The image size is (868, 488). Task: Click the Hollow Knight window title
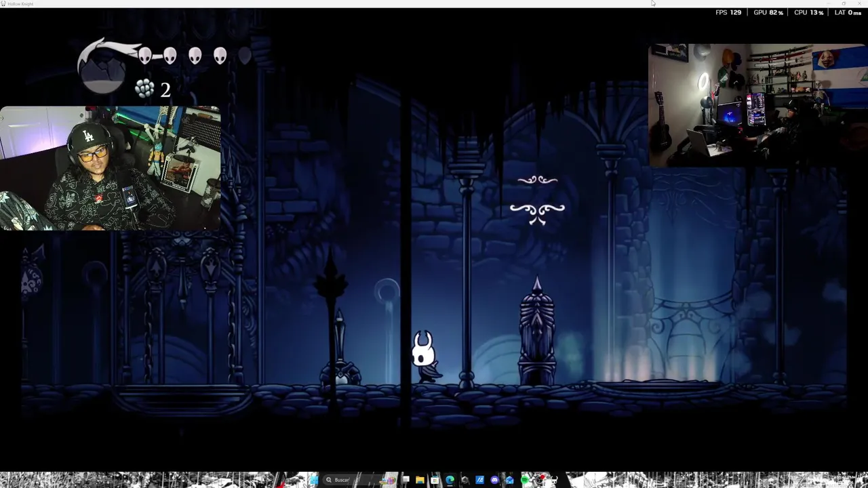20,4
